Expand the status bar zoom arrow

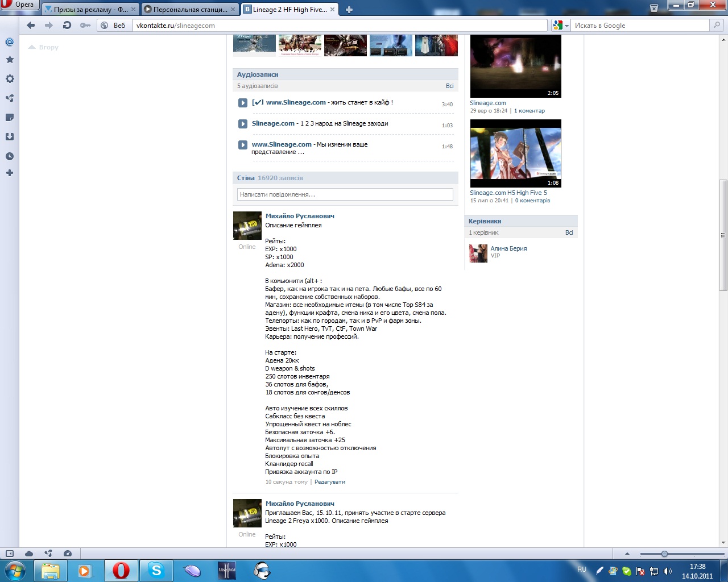coord(627,554)
